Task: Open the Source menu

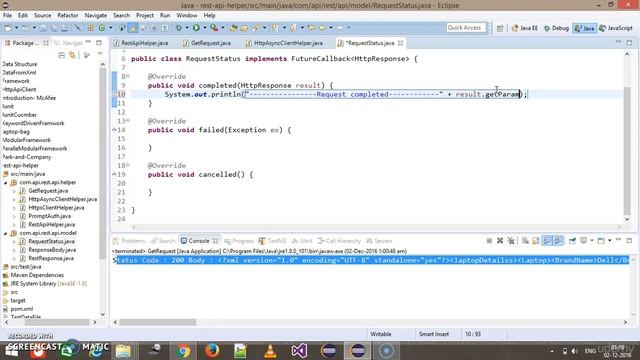Action: 42,16
